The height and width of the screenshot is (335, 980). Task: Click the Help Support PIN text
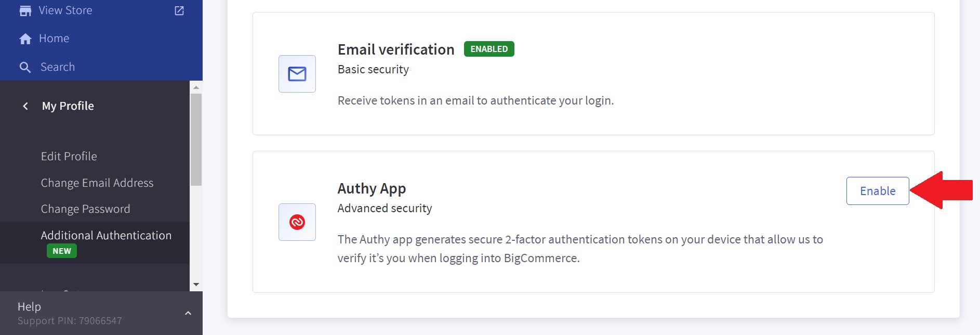coord(70,320)
